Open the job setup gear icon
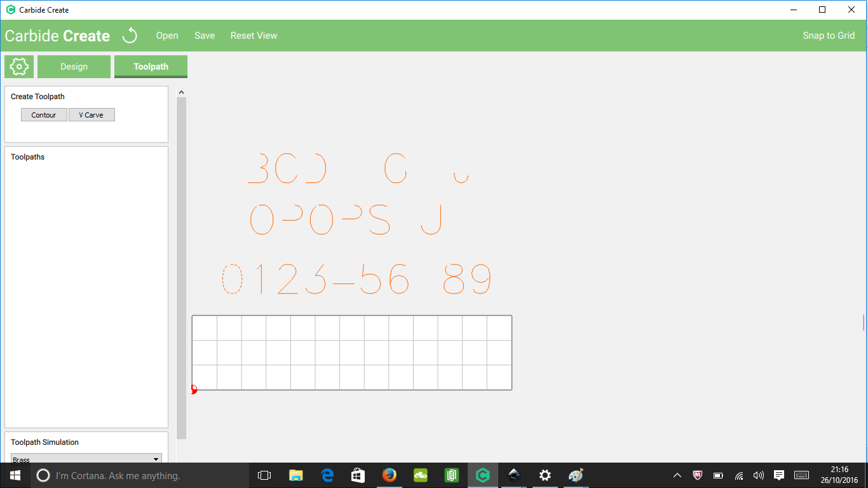The height and width of the screenshot is (488, 868). coord(19,67)
